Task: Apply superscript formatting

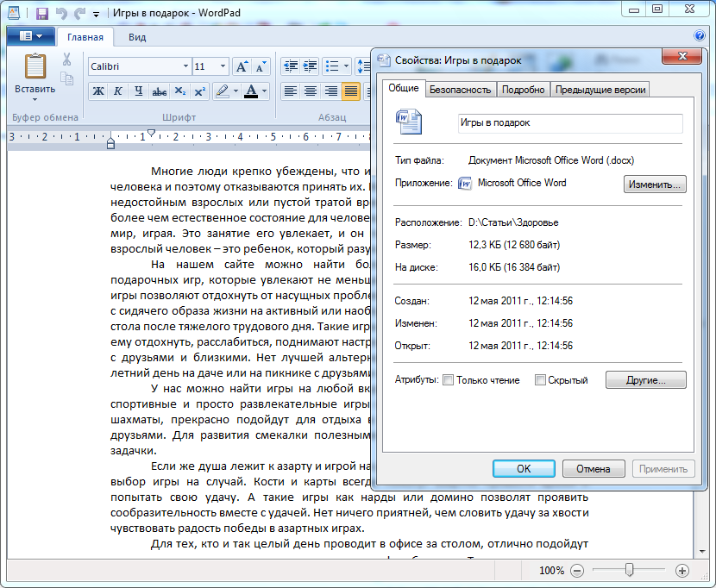Action: coord(199,91)
